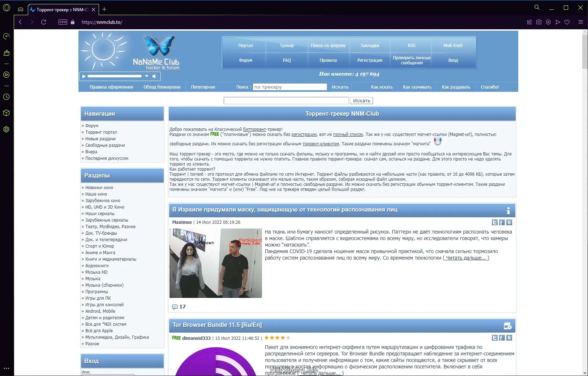The height and width of the screenshot is (376, 588).
Task: Open Settings gear icon in sidebar
Action: tap(6, 129)
